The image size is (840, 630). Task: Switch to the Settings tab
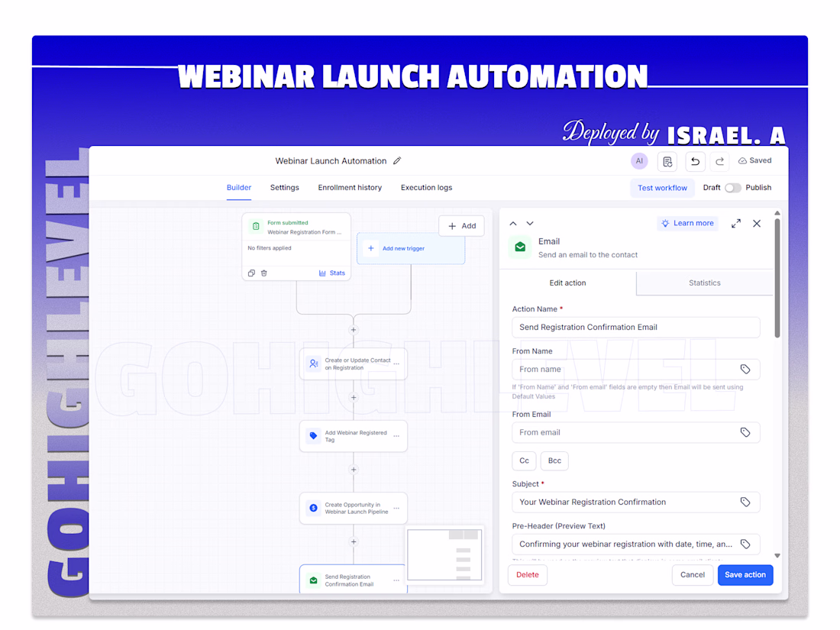(x=285, y=188)
